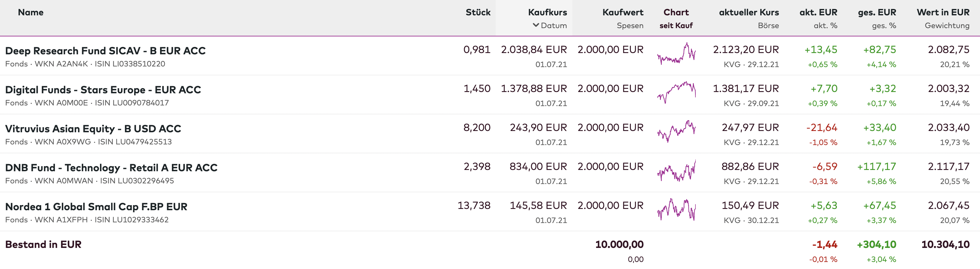
Task: Open Vitruvius Asian Equity B USD link
Action: click(x=93, y=129)
